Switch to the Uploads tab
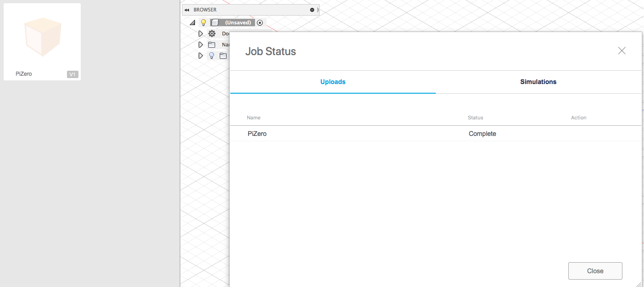Screen dimensions: 644x287 333,82
